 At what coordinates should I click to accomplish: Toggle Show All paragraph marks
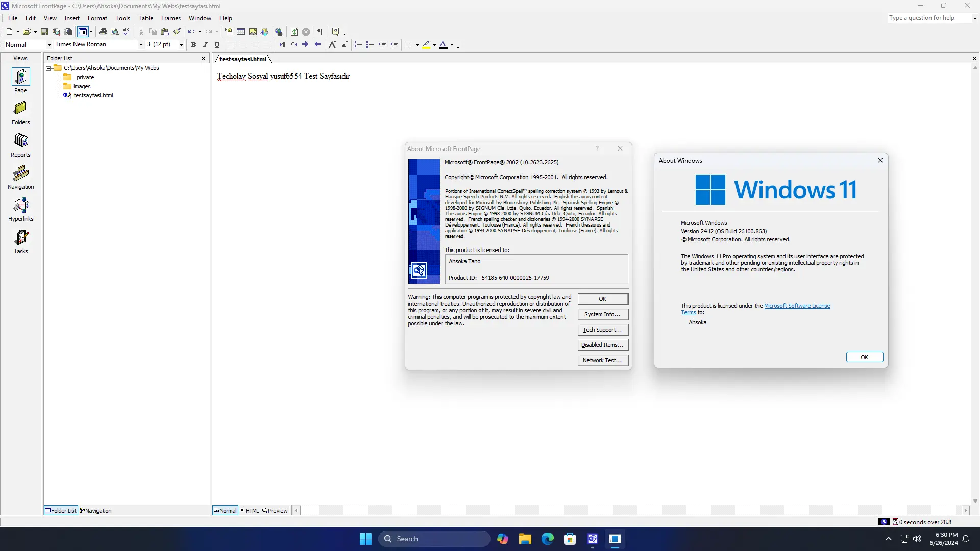[320, 32]
